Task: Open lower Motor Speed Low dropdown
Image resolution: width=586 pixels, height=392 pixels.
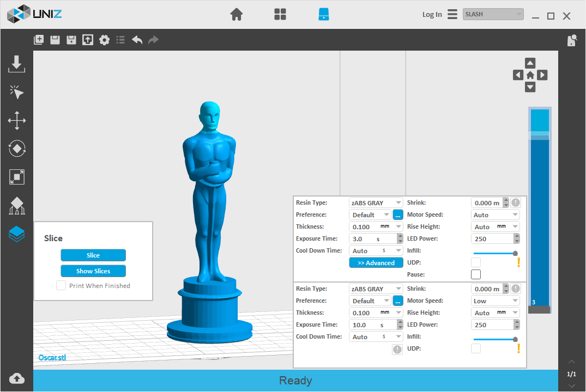Action: tap(495, 301)
